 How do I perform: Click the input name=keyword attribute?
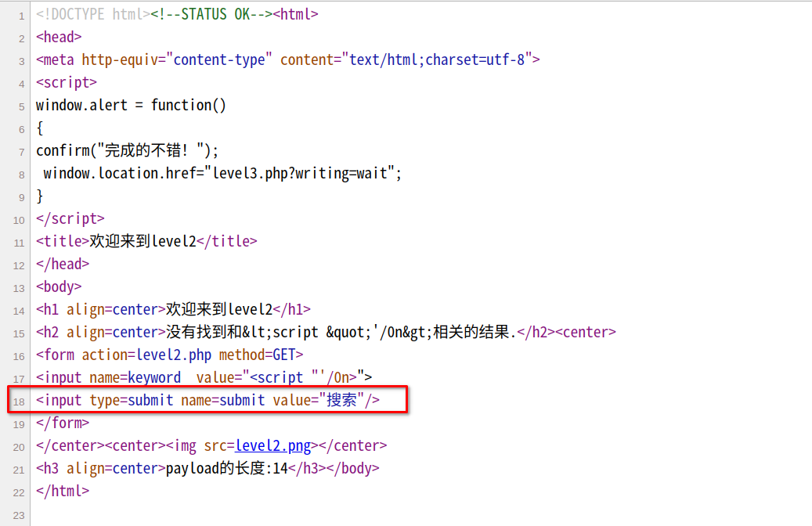point(135,377)
